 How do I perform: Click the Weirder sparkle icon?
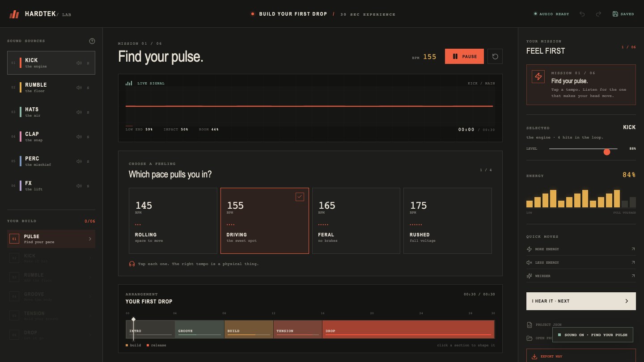[x=530, y=276]
